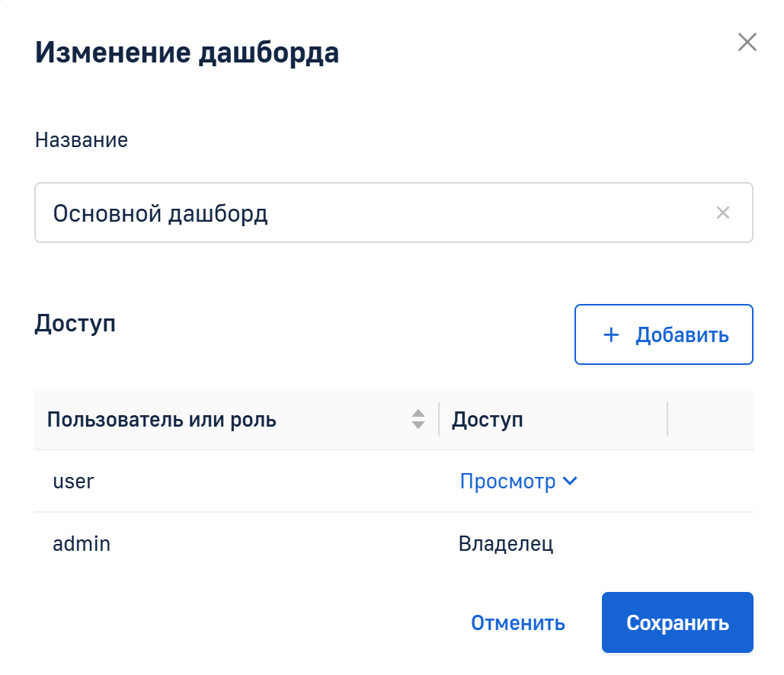Click the Пользователь или роль column header
This screenshot has width=784, height=675.
pyautogui.click(x=162, y=420)
